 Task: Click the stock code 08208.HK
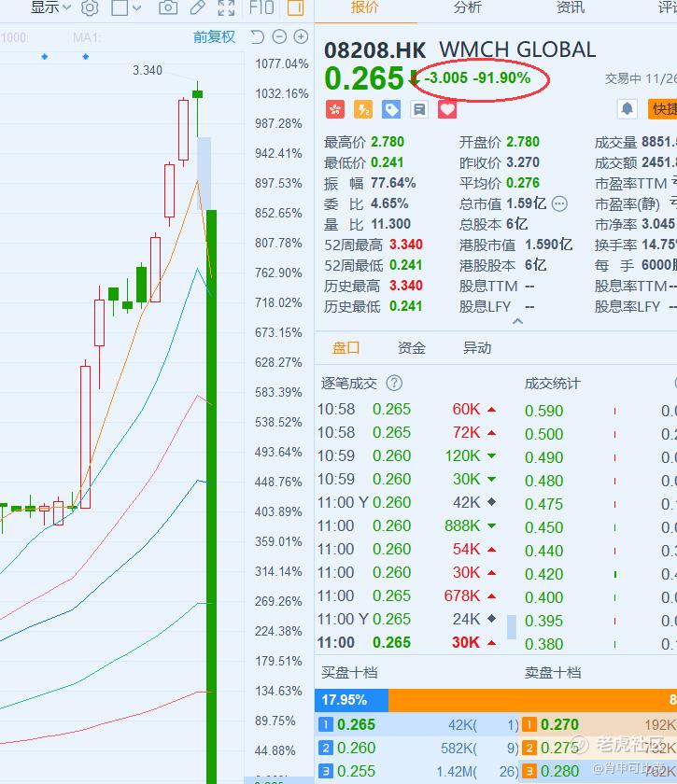pos(375,50)
